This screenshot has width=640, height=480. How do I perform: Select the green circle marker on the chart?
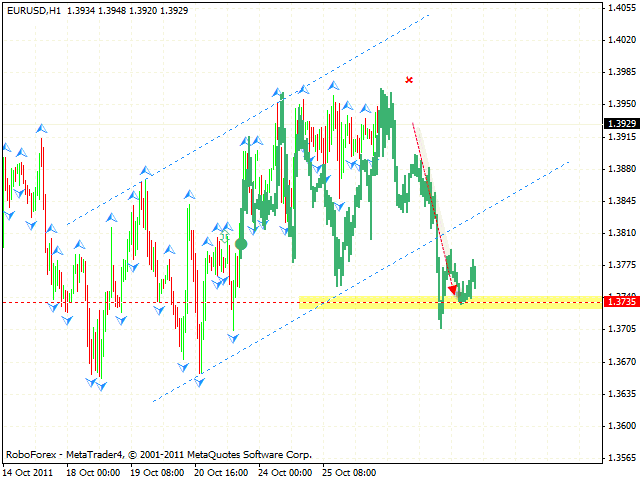click(241, 242)
